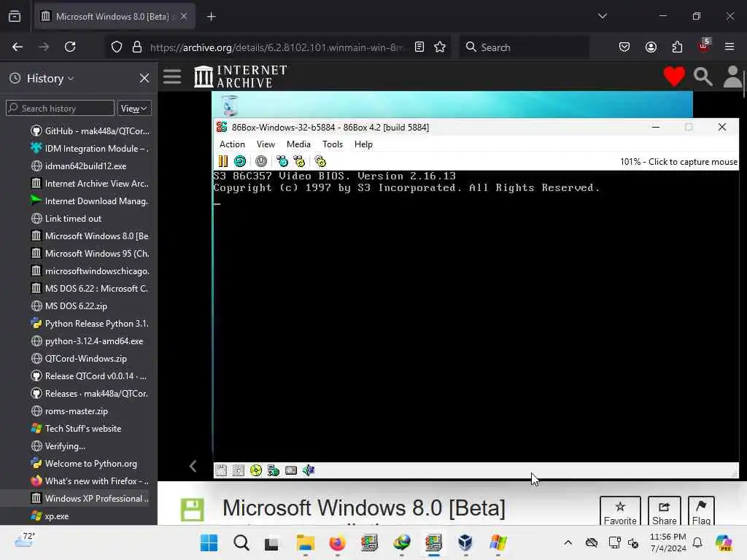Image resolution: width=747 pixels, height=560 pixels.
Task: Open the View menu in 86Box
Action: (266, 144)
